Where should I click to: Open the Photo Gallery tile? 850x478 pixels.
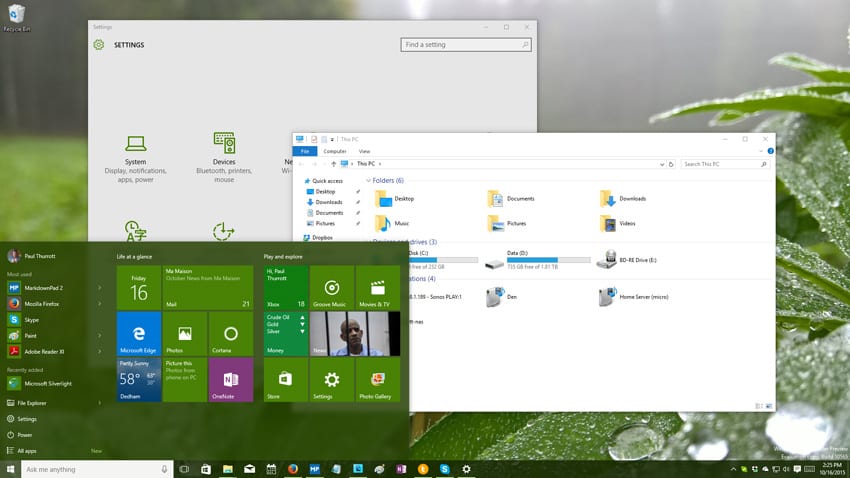tap(377, 380)
